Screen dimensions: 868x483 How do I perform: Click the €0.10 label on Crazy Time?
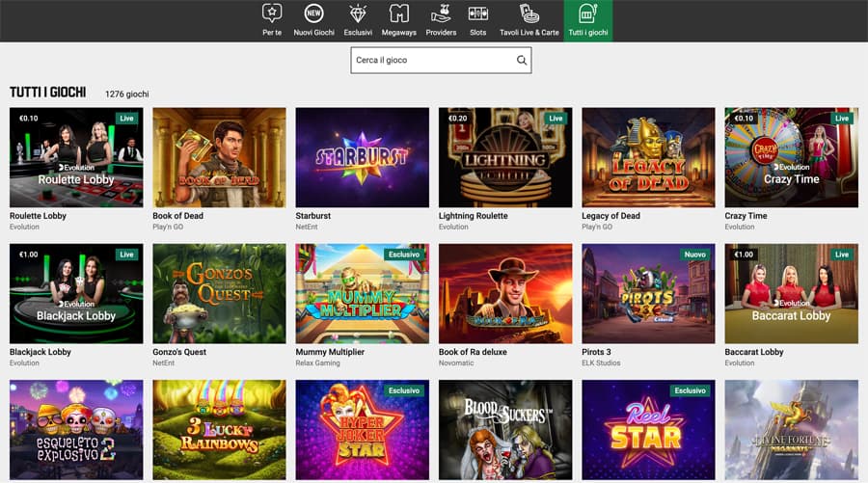click(744, 118)
